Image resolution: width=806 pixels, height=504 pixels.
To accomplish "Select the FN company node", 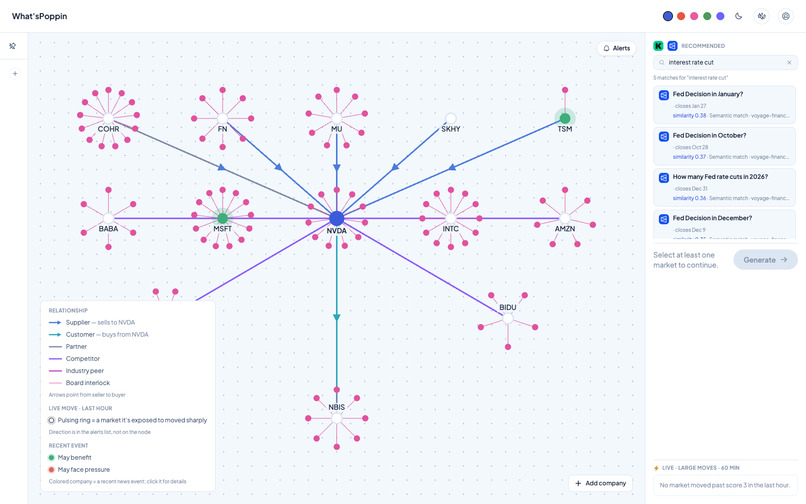I will click(223, 119).
